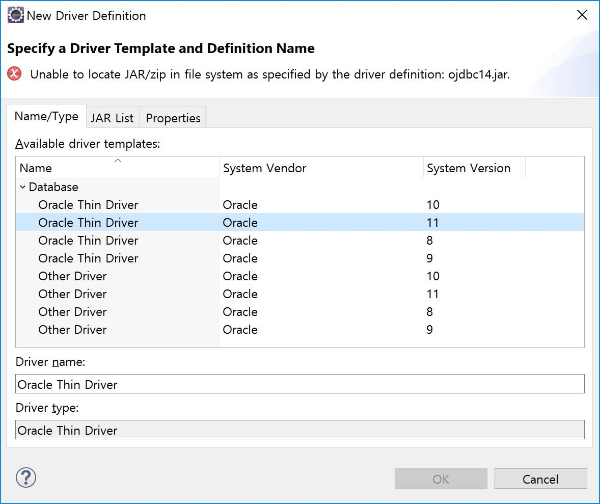600x504 pixels.
Task: Click the Eclipse icon in the title bar
Action: (15, 15)
